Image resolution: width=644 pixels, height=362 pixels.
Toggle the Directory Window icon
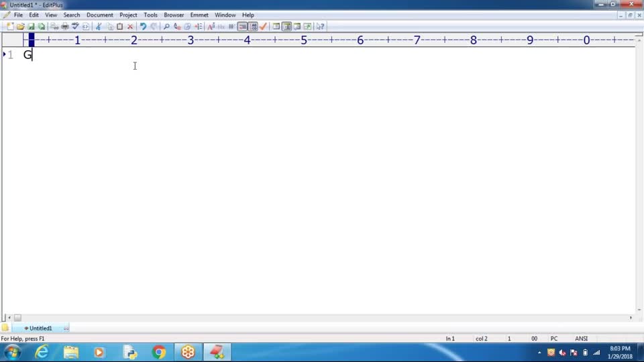(x=276, y=27)
